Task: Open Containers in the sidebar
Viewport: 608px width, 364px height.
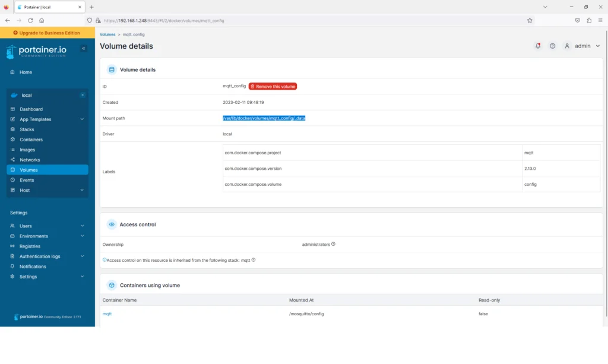Action: 31,140
